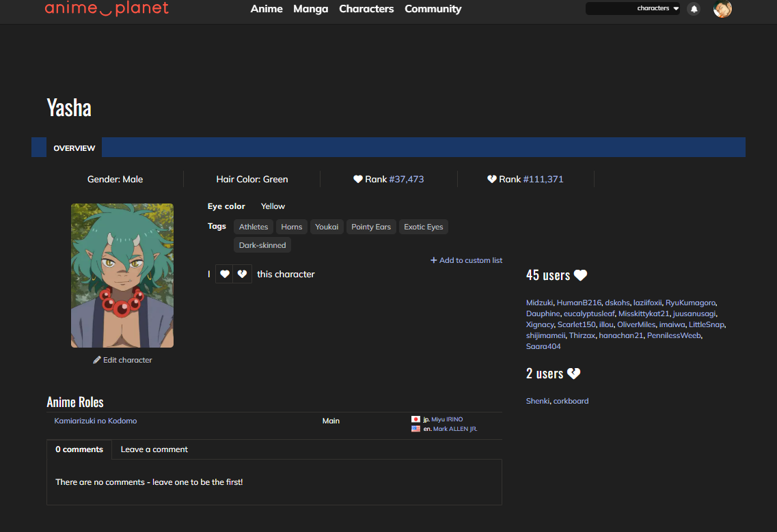Love this character with heart button
777x532 pixels.
pos(224,274)
